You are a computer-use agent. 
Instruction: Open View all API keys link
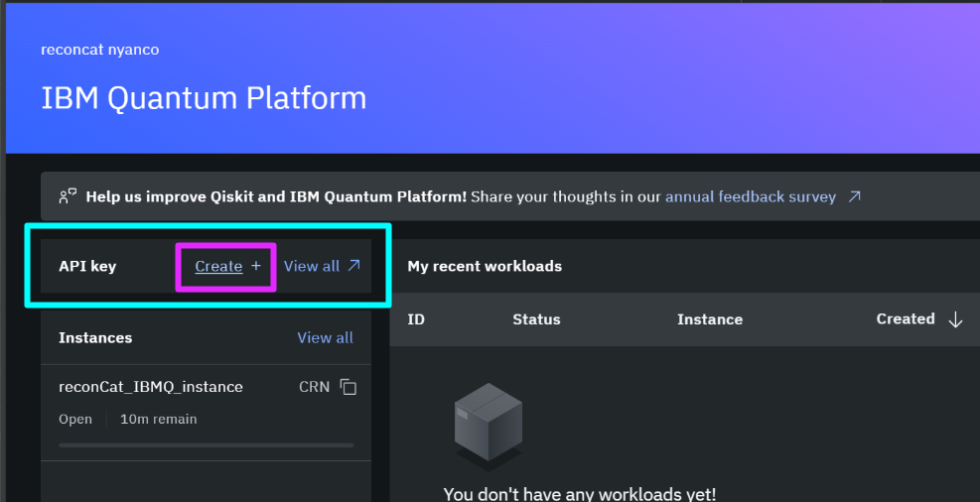tap(312, 266)
